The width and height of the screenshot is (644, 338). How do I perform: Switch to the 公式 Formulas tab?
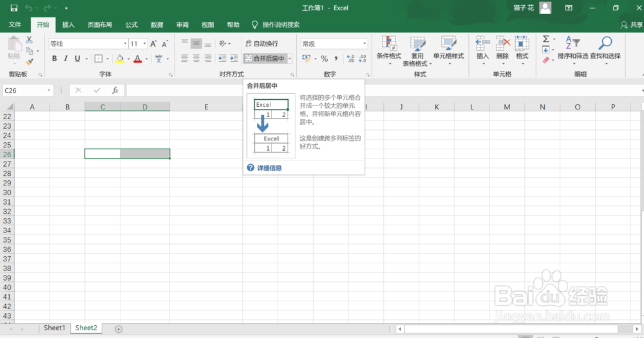[x=131, y=24]
